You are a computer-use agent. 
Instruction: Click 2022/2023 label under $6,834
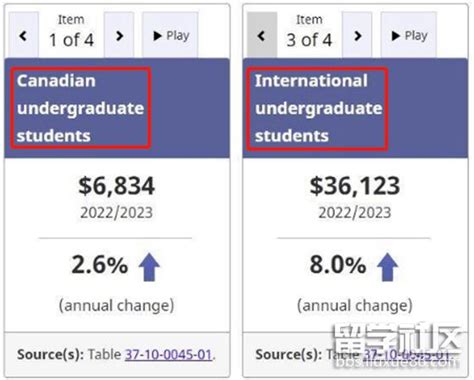116,213
